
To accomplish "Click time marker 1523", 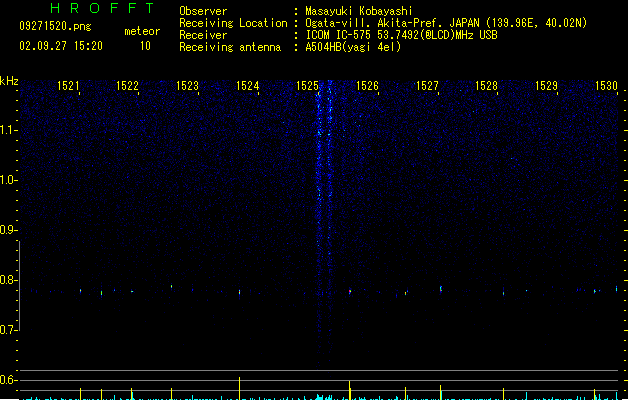I will click(x=187, y=86).
